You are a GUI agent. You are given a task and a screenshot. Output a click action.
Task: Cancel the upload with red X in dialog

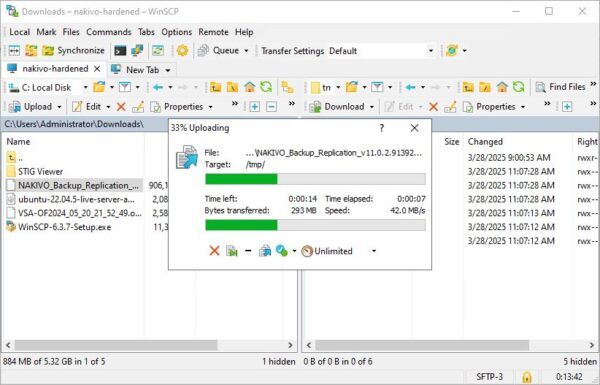214,251
